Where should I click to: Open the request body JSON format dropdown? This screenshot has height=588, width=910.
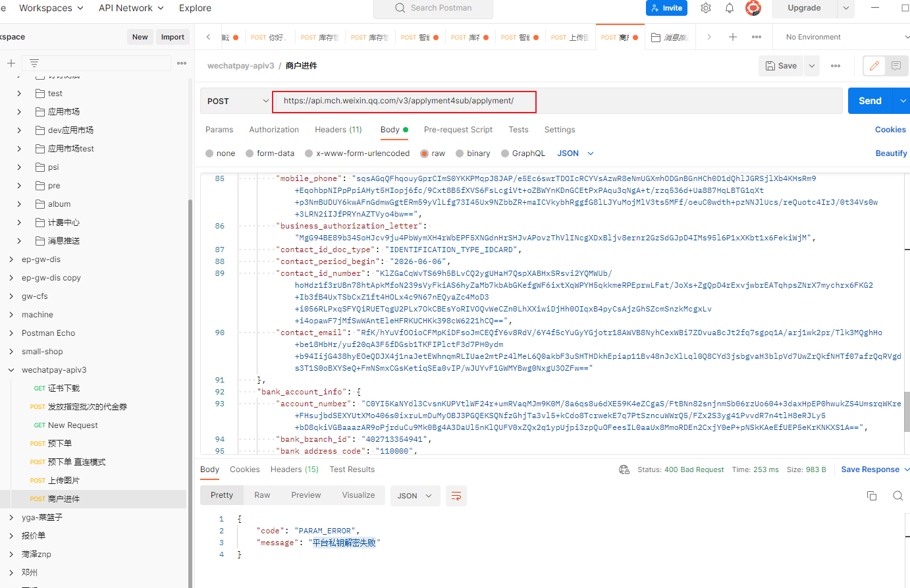pos(575,153)
